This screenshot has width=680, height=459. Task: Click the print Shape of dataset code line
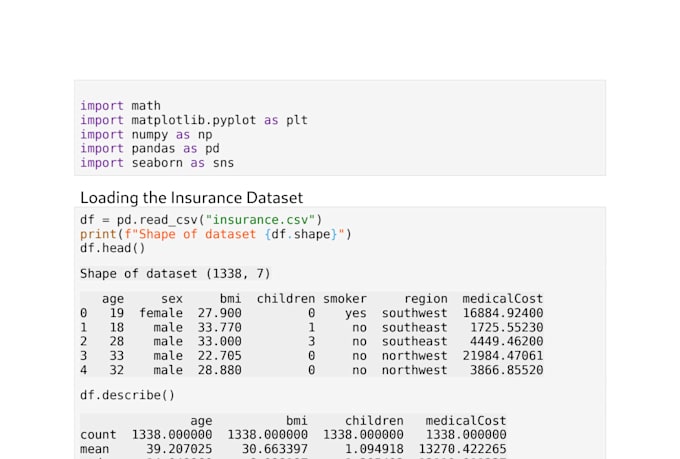[216, 234]
